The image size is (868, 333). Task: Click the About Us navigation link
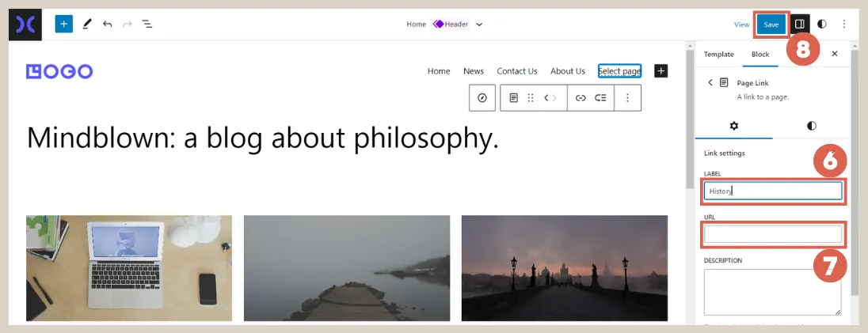[x=567, y=71]
